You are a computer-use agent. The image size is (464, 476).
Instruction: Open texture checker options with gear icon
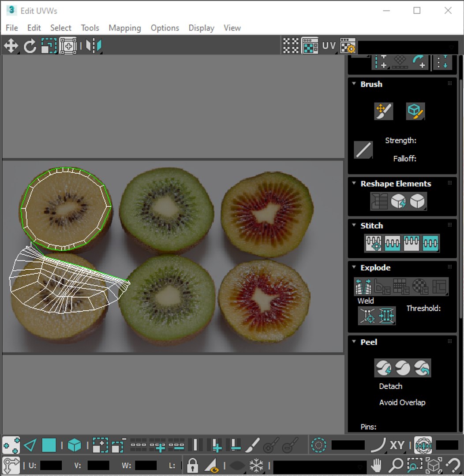click(348, 46)
